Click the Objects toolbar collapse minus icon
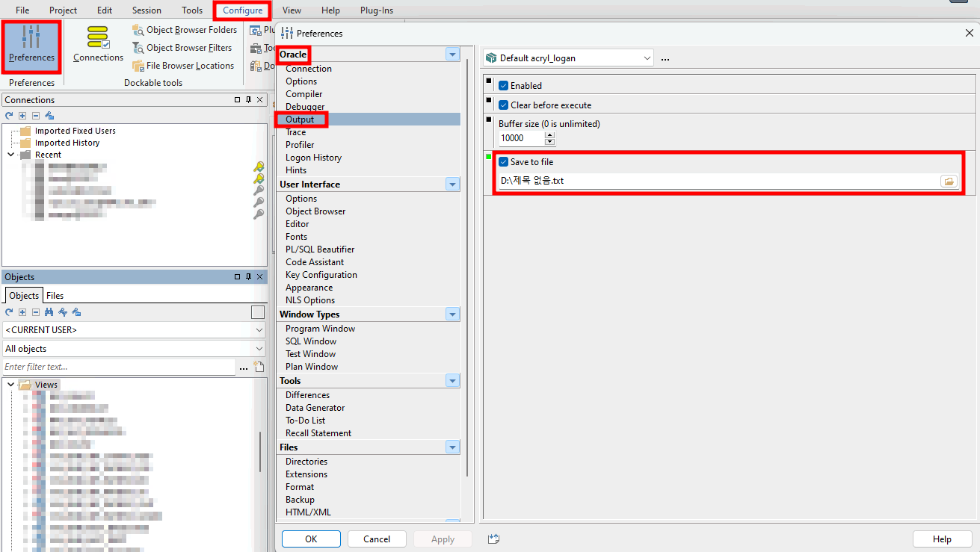Viewport: 980px width, 552px height. 35,312
